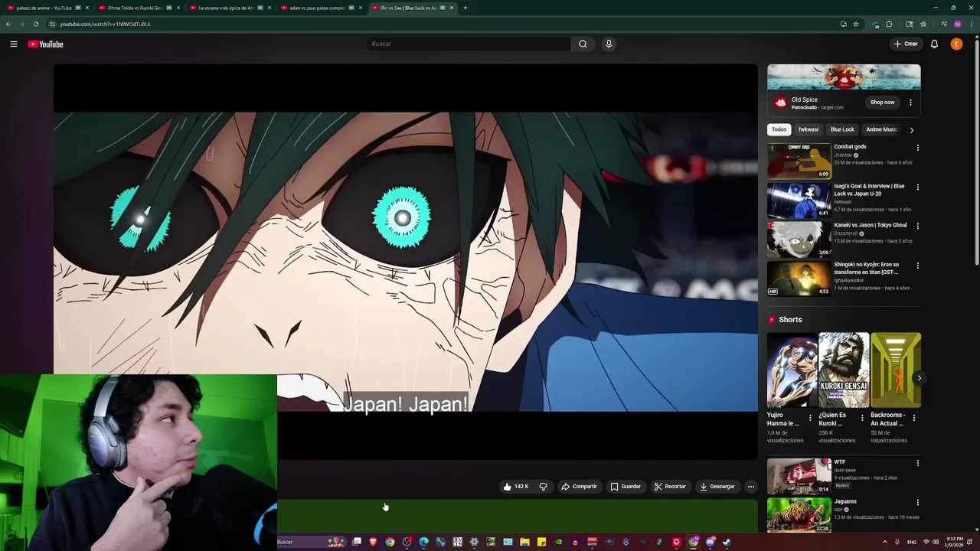
Task: Open a new browser tab
Action: point(465,8)
